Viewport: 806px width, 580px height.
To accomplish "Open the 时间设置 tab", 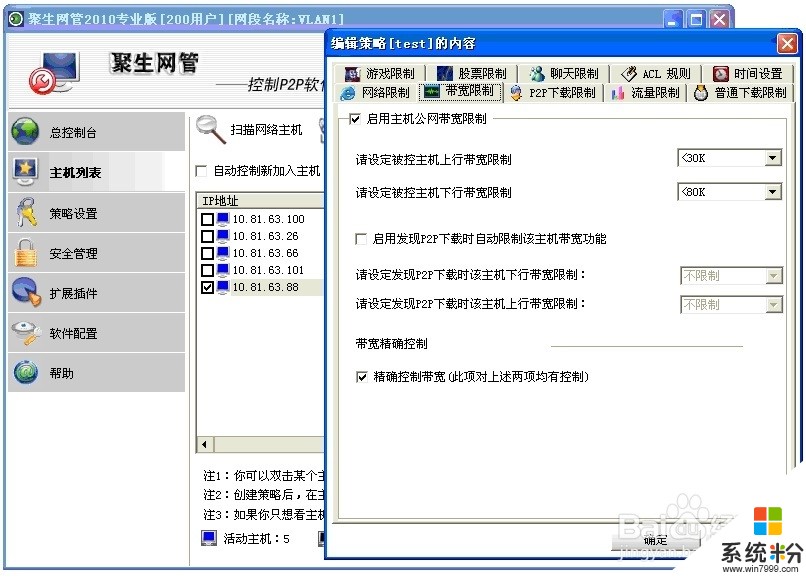I will [x=748, y=73].
